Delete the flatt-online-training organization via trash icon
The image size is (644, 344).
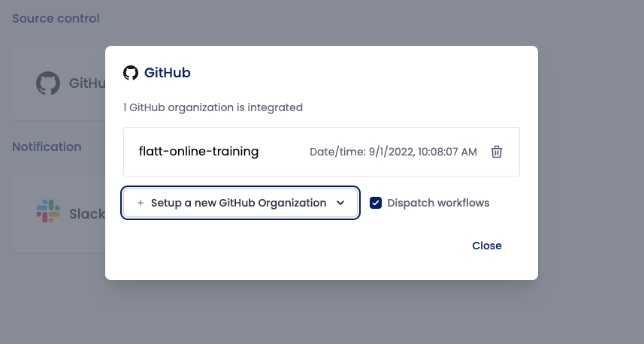497,152
